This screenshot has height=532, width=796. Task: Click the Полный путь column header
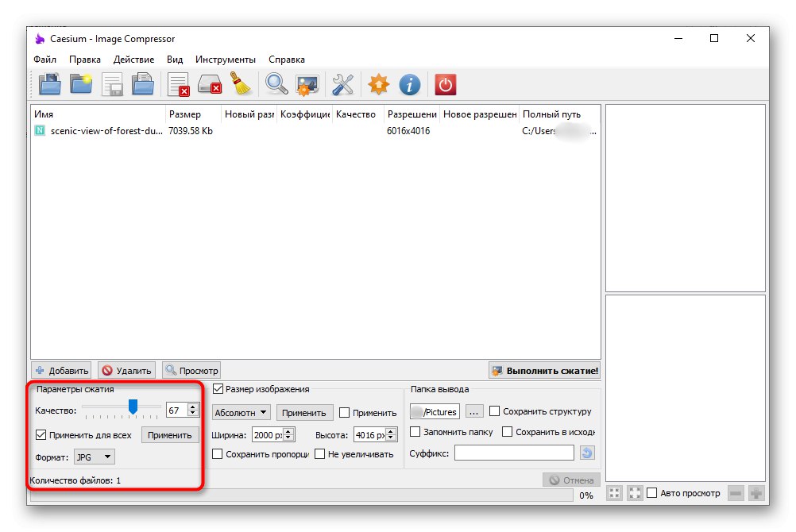pyautogui.click(x=560, y=114)
